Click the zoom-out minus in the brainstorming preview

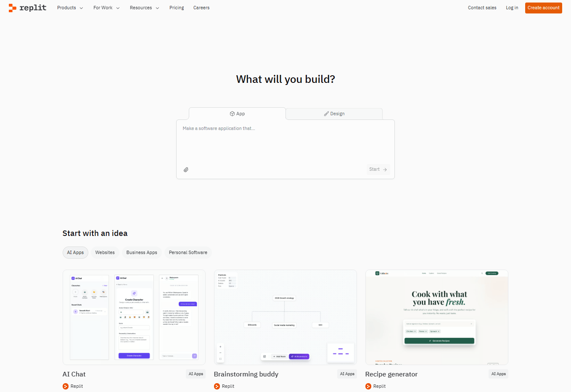point(220,352)
